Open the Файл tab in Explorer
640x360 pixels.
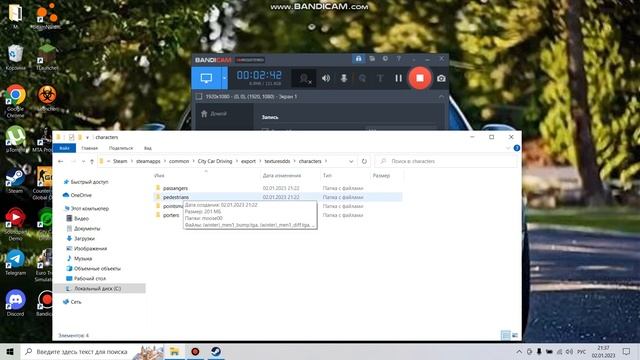tap(64, 148)
